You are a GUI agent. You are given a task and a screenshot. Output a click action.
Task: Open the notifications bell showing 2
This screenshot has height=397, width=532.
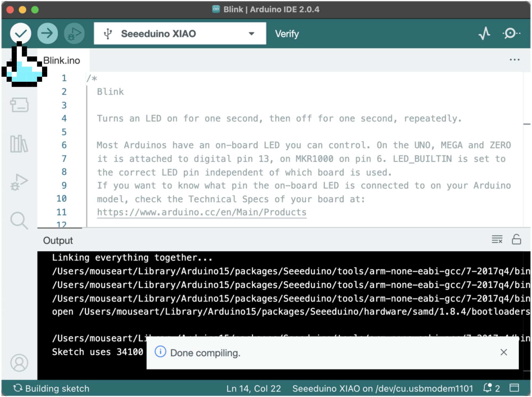tap(492, 388)
